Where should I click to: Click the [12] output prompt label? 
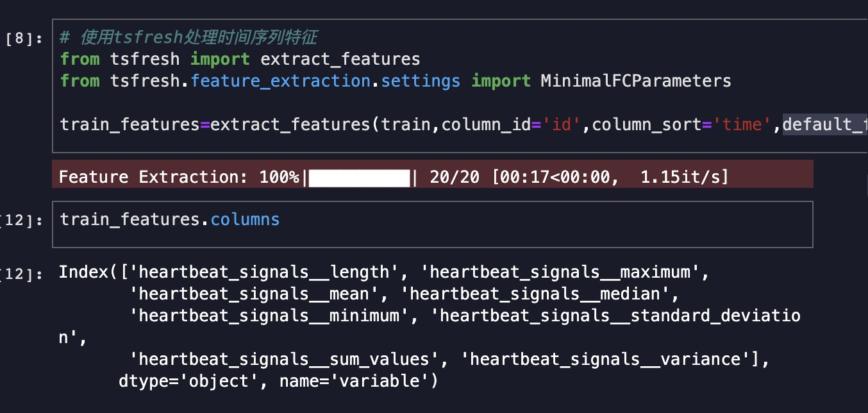23,274
